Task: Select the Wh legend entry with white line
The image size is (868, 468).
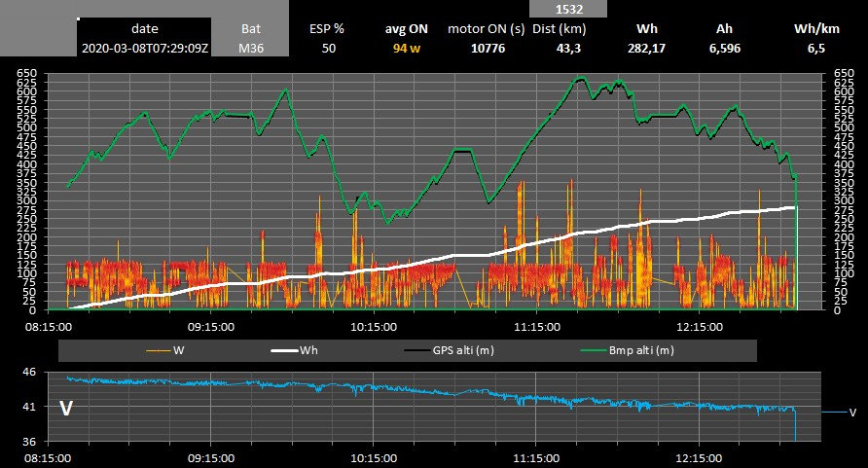Action: 295,350
